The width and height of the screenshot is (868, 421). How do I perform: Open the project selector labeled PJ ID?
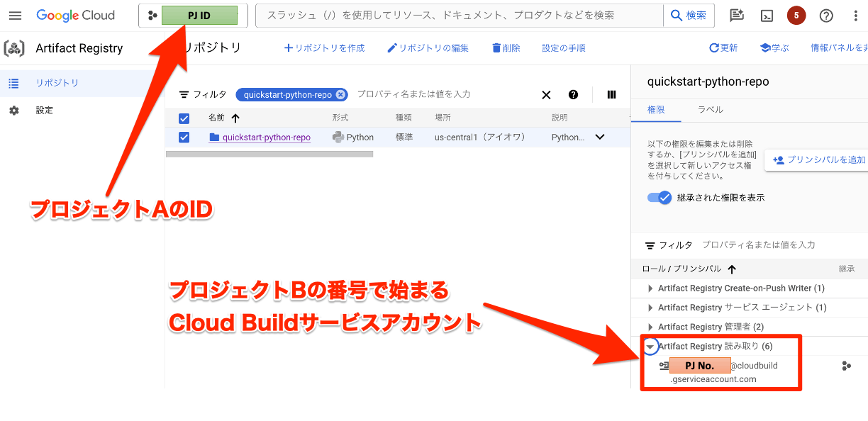pos(193,16)
